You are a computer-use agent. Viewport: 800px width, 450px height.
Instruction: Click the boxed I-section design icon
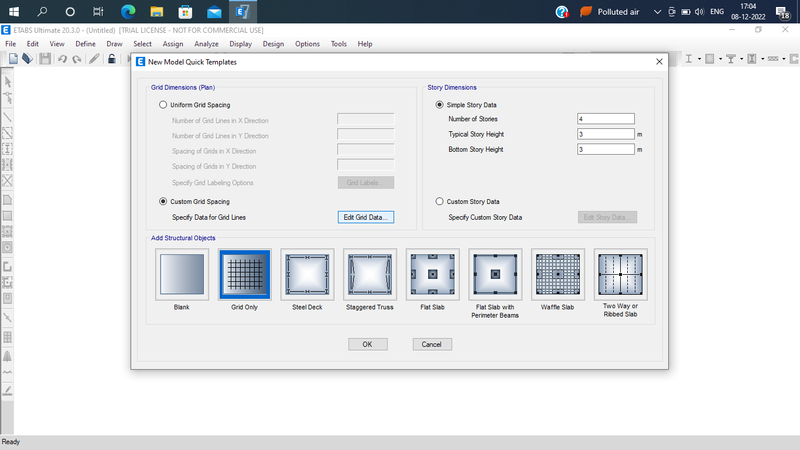[x=752, y=59]
